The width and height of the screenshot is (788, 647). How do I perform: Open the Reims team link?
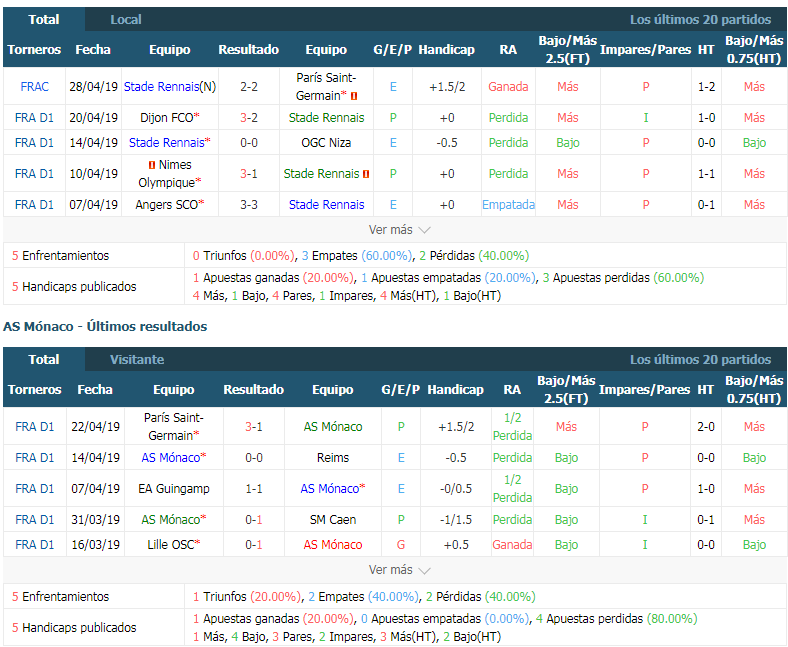[x=333, y=457]
